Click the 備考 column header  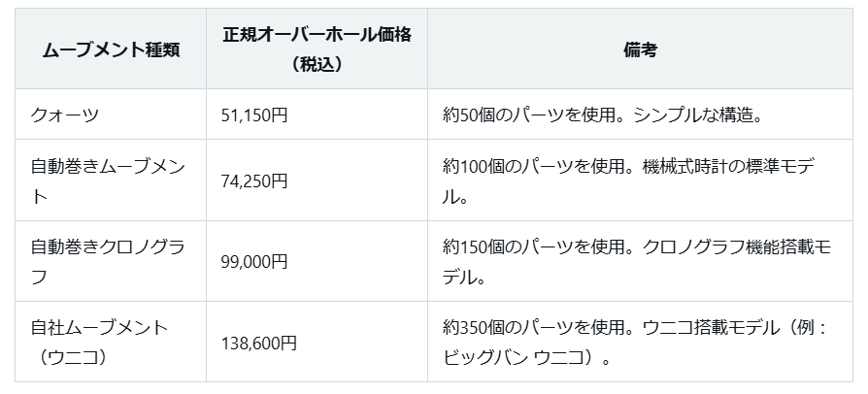tap(640, 49)
